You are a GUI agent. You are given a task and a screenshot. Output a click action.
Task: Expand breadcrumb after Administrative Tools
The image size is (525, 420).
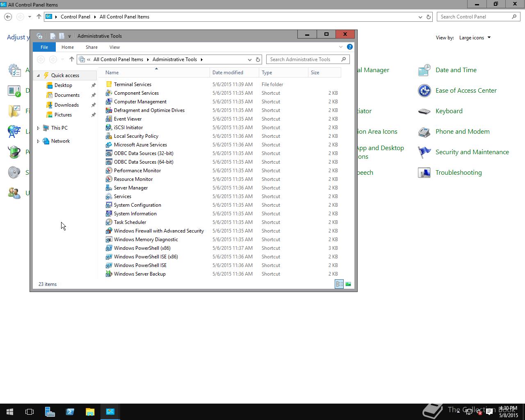201,59
